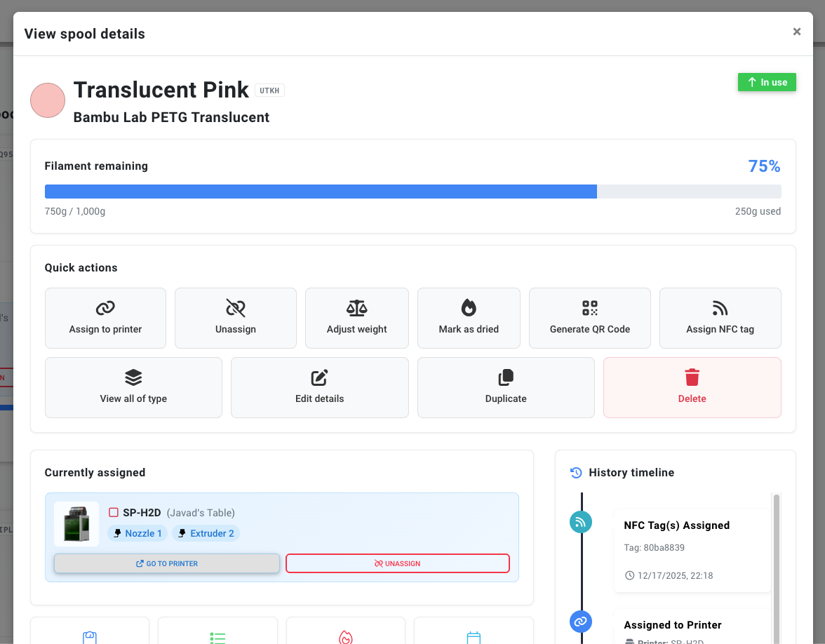The width and height of the screenshot is (825, 644).
Task: Click the SP-H2D printer name
Action: click(142, 512)
